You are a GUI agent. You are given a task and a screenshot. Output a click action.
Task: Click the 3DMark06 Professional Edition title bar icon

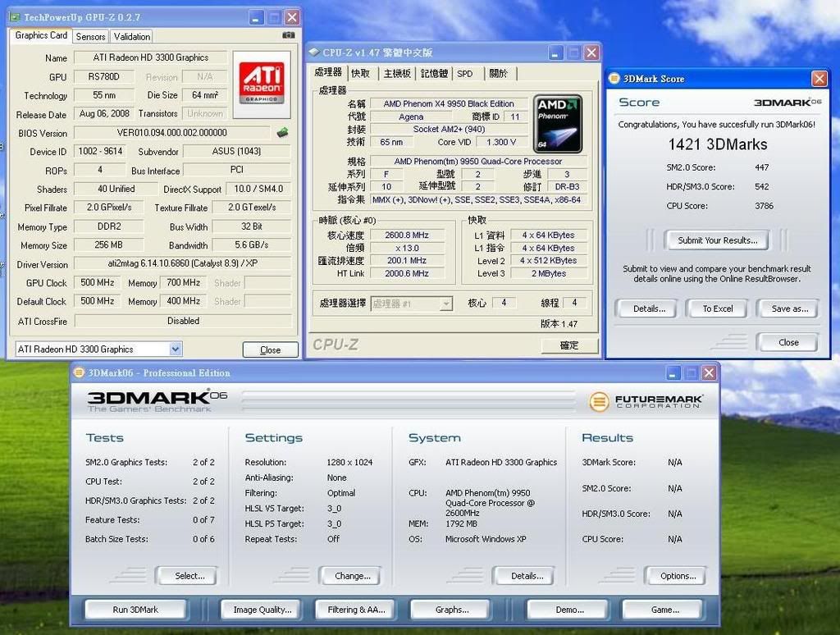coord(79,372)
